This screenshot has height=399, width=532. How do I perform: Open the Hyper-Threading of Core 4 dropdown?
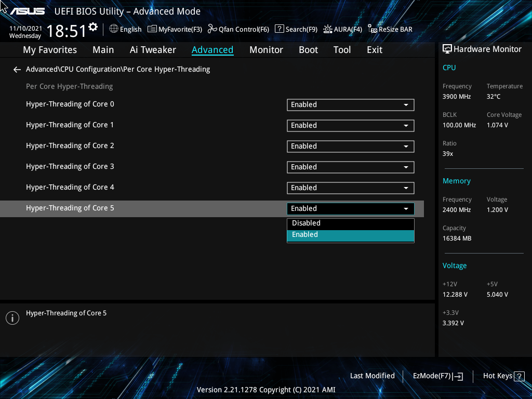click(x=351, y=188)
